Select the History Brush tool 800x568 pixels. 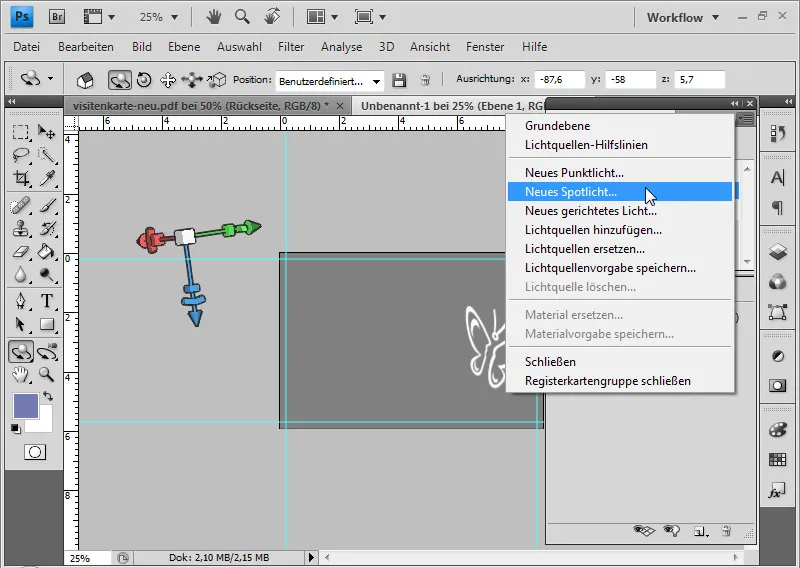(47, 229)
